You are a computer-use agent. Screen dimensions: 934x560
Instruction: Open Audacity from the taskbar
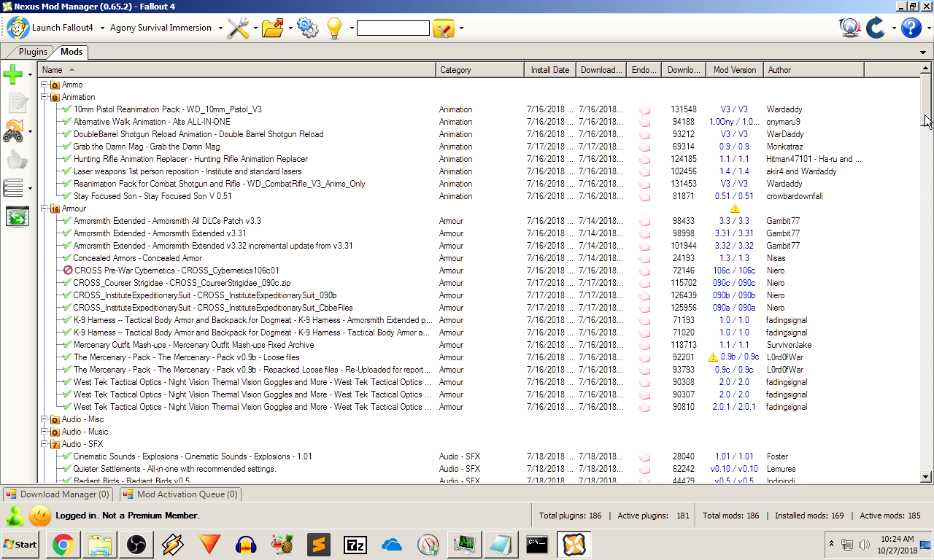pos(245,545)
